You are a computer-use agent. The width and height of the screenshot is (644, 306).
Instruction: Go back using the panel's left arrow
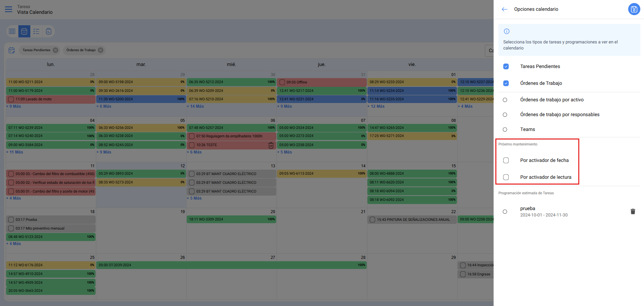pos(504,9)
